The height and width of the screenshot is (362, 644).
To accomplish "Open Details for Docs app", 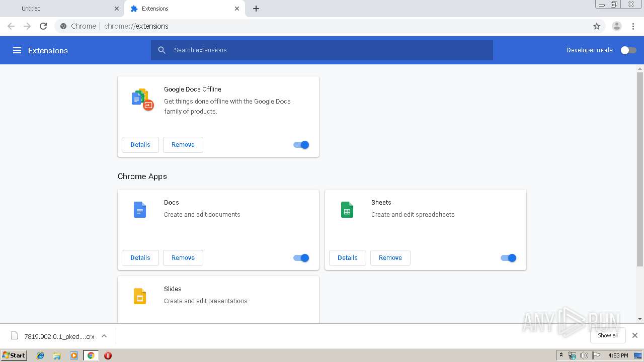I will [140, 258].
